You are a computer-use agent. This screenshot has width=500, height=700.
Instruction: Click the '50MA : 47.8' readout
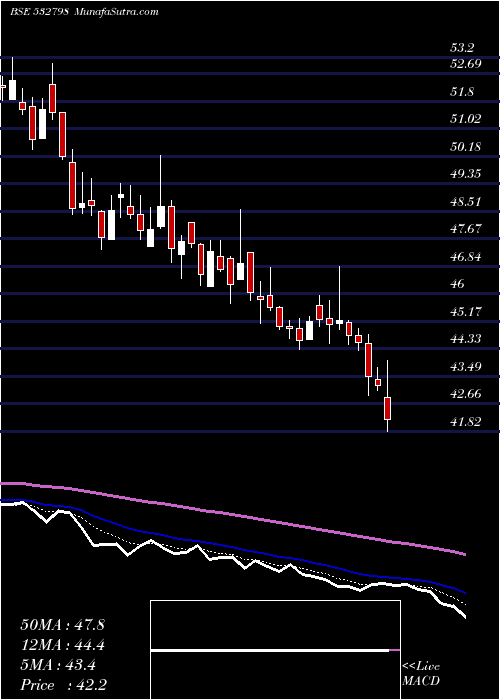[x=62, y=625]
